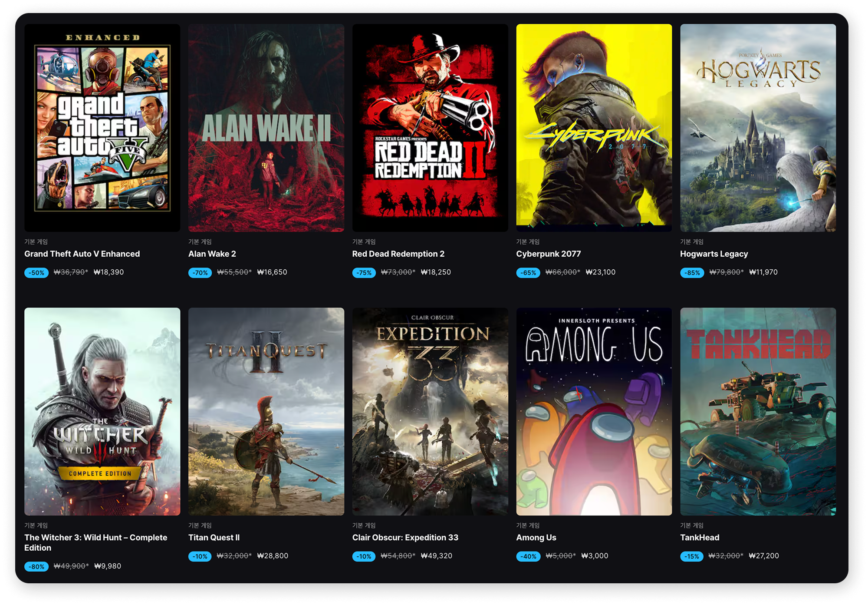
Task: Open the Grand Theft Auto V Enhanced cover art
Action: tap(102, 128)
